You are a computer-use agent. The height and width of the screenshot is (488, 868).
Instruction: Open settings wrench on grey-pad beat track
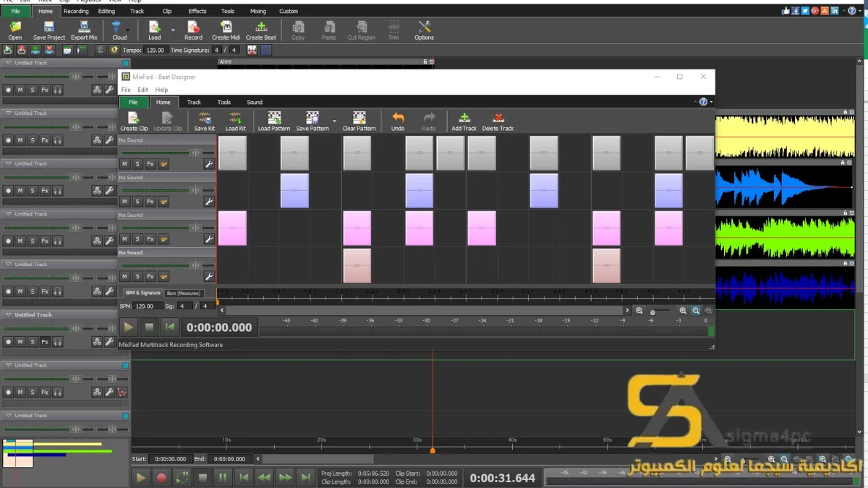[x=209, y=164]
